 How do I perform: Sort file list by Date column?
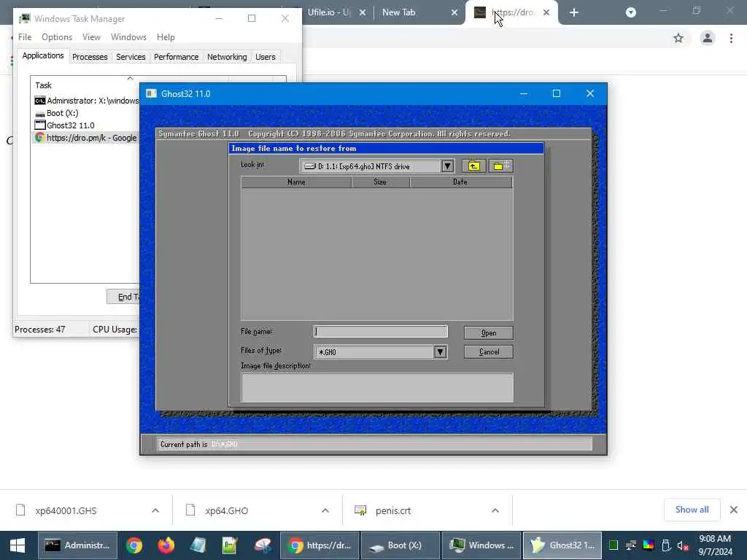coord(460,182)
